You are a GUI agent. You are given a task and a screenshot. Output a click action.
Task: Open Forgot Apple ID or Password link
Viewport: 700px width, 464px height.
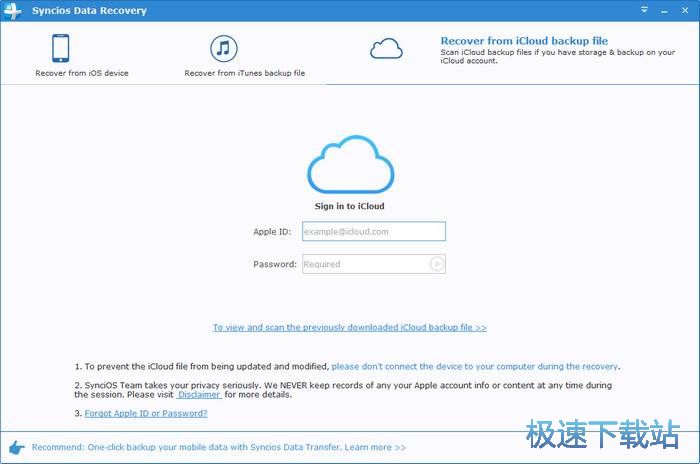[146, 414]
